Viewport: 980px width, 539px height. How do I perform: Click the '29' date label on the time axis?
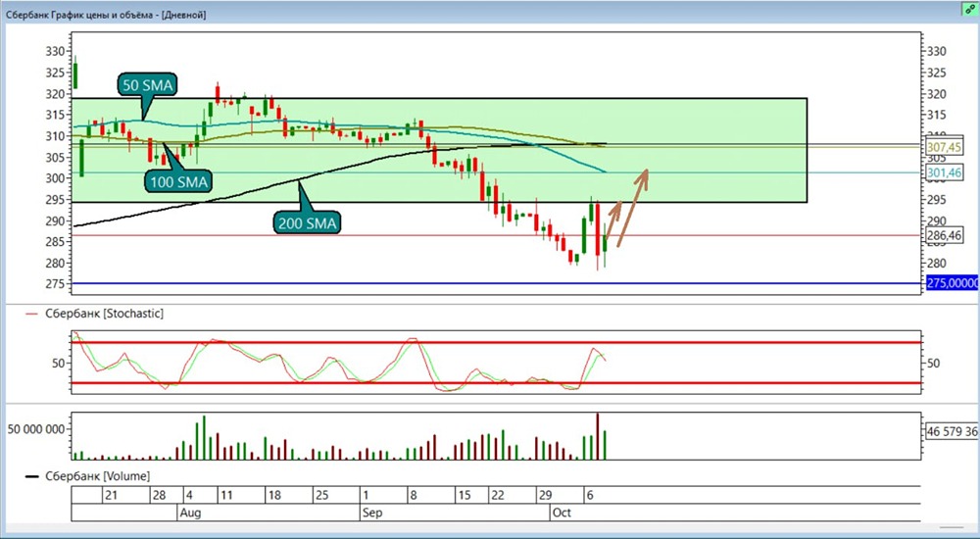point(545,495)
